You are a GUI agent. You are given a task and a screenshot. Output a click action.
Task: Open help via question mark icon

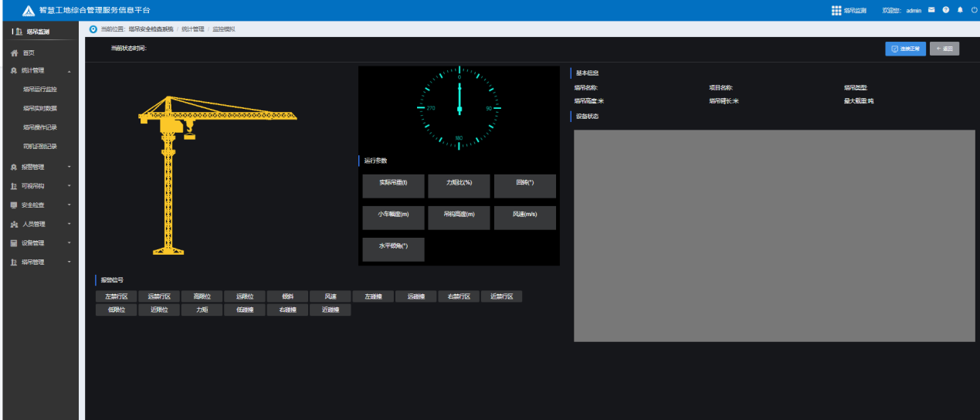click(x=945, y=10)
